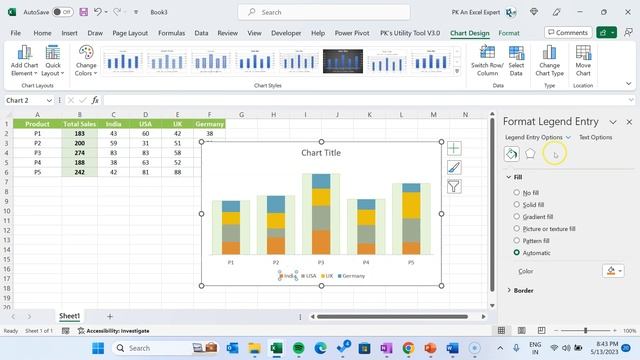Switch to Text Options in the pane

596,137
